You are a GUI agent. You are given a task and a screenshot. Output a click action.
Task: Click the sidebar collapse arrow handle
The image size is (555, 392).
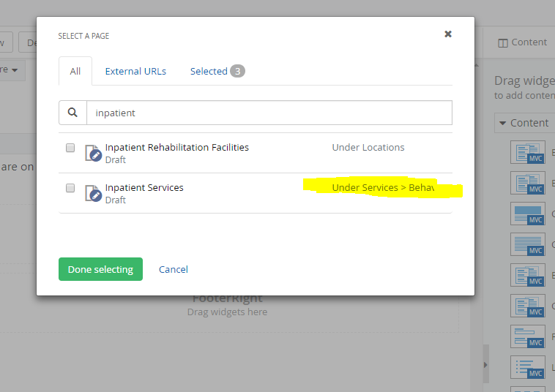pyautogui.click(x=485, y=364)
